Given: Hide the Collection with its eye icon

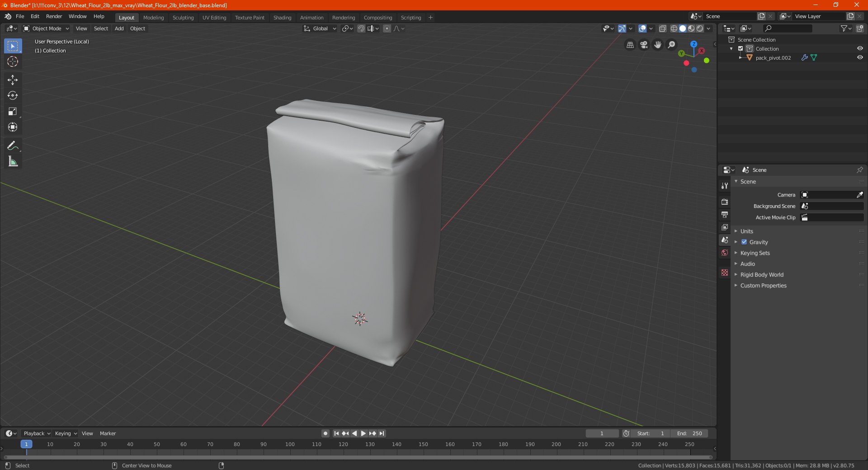Looking at the screenshot, I should [860, 48].
